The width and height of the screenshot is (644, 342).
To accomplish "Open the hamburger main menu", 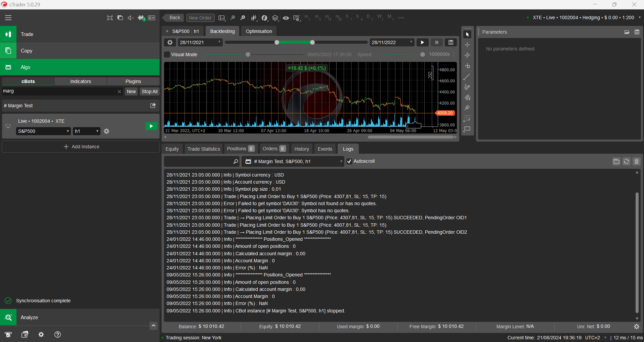I will click(8, 18).
